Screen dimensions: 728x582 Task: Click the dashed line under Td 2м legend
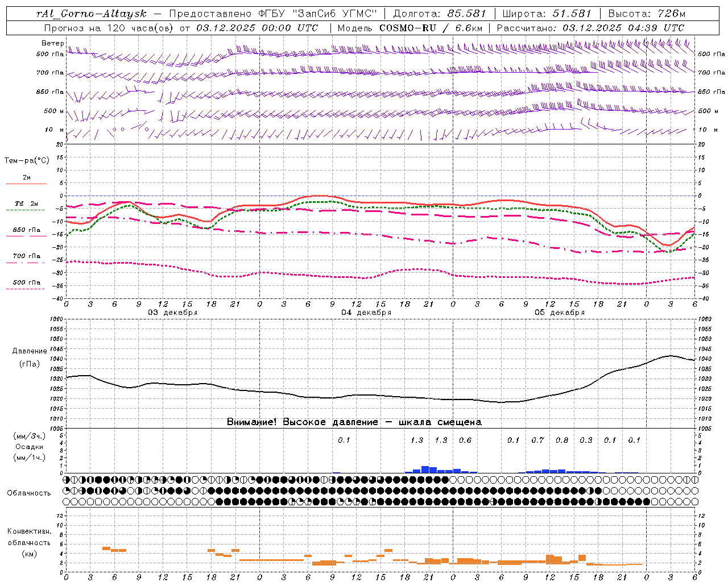pos(26,210)
